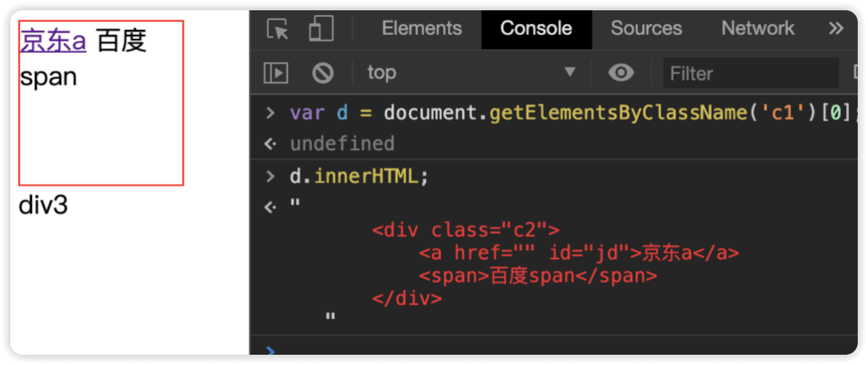Select the getElementsByClassName console line
Screen dimensions: 868x365
pos(572,112)
